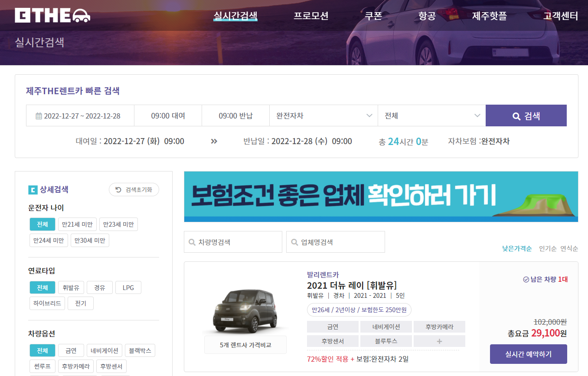Select 만24세 미만 age filter
Image resolution: width=588 pixels, height=376 pixels.
pos(49,240)
